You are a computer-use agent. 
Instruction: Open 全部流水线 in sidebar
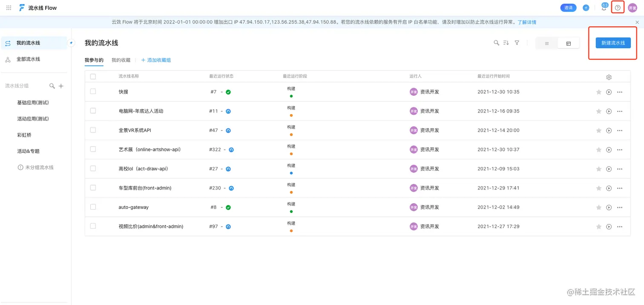tap(28, 59)
